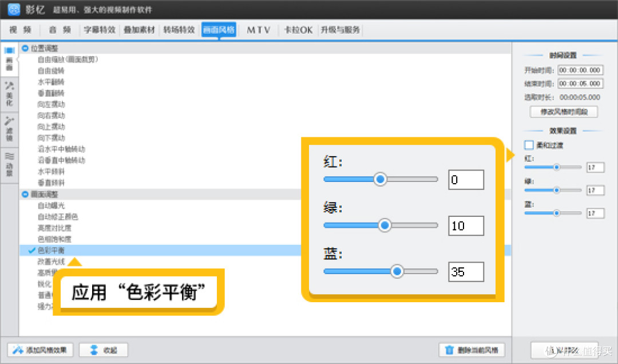Open the 升级与服务 tab
The width and height of the screenshot is (618, 364).
point(340,30)
